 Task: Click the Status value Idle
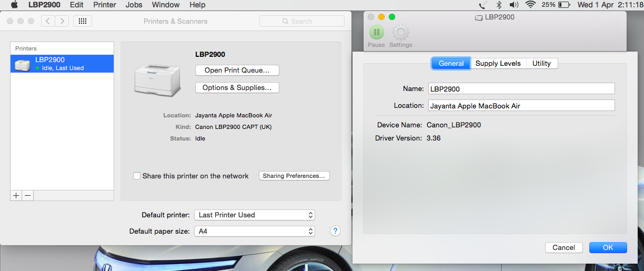200,138
